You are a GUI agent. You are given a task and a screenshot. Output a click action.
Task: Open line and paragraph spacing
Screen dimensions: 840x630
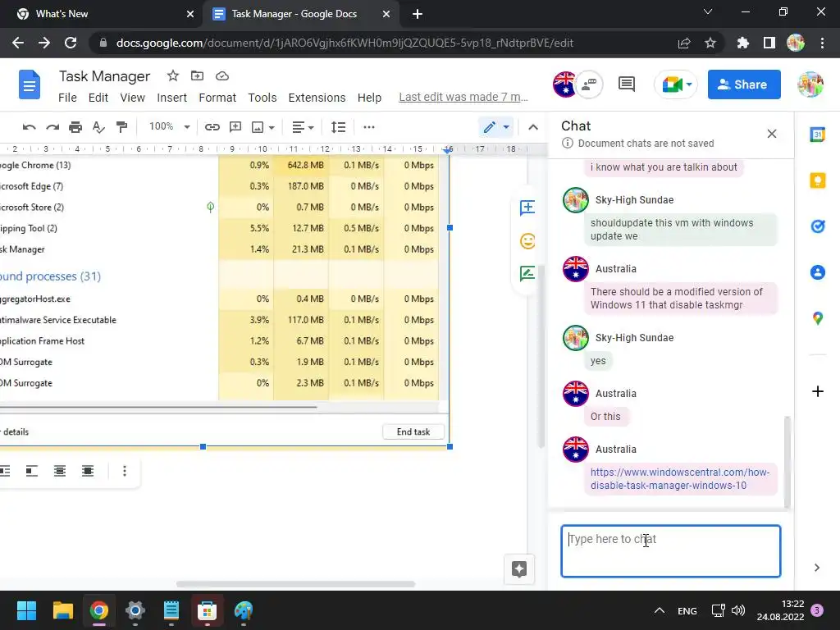click(338, 127)
